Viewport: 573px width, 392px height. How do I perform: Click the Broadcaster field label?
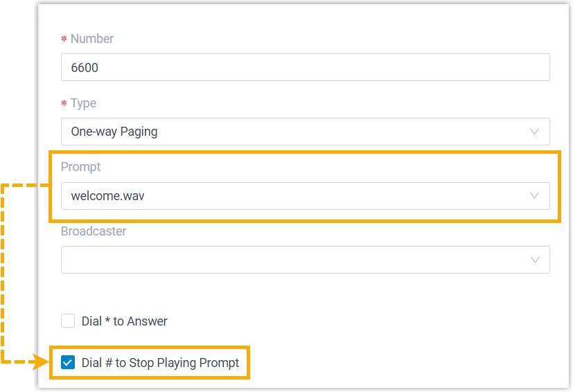pos(94,231)
